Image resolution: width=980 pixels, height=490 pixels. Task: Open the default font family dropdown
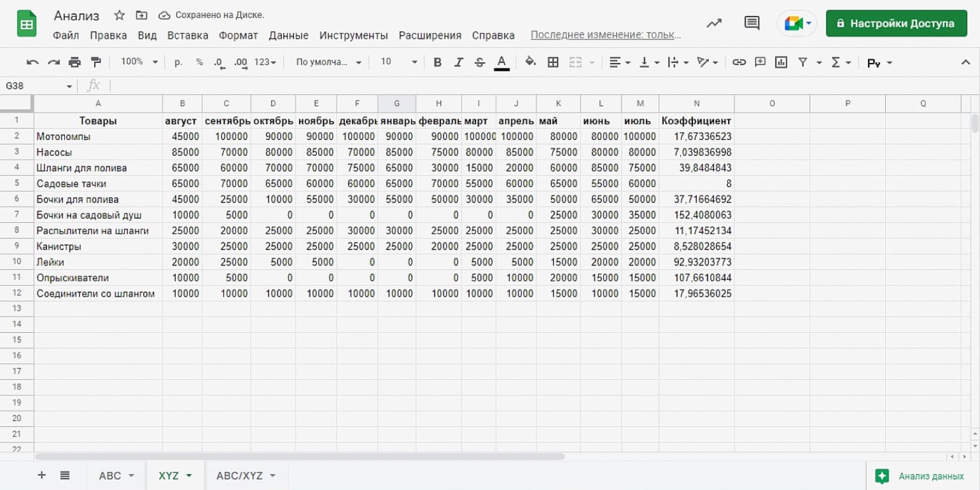click(x=328, y=62)
